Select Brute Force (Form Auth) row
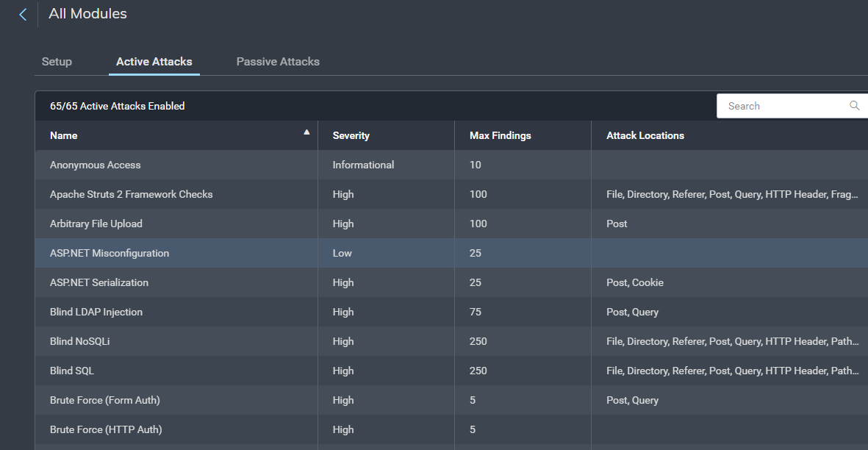 click(105, 400)
